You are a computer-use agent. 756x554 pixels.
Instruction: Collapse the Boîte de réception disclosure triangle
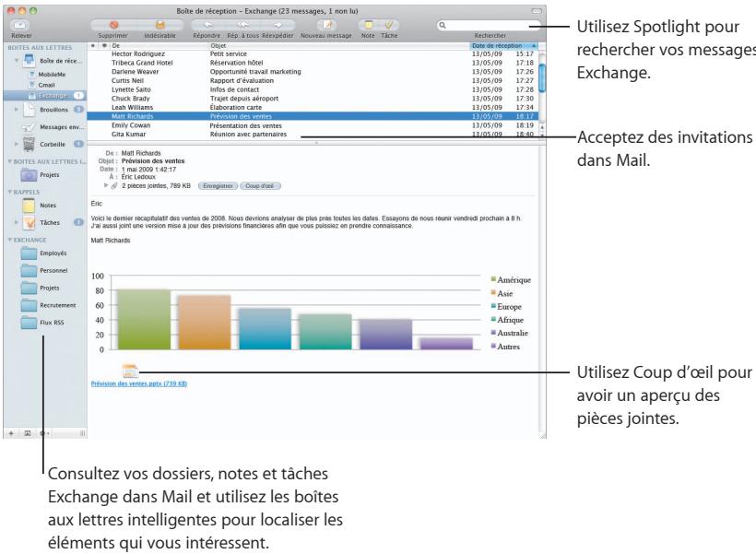tap(17, 61)
